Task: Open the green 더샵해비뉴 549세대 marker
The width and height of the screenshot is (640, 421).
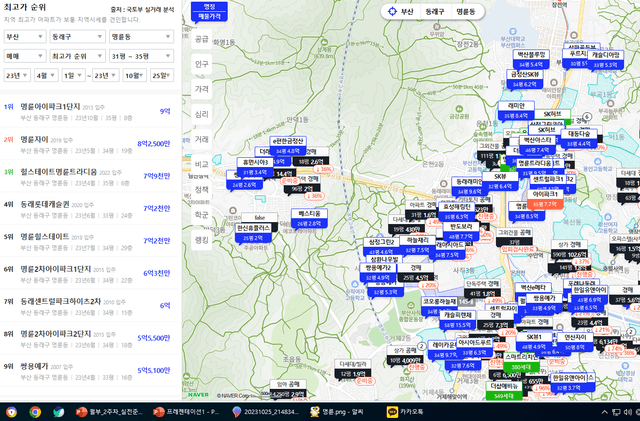Action: pos(504,391)
